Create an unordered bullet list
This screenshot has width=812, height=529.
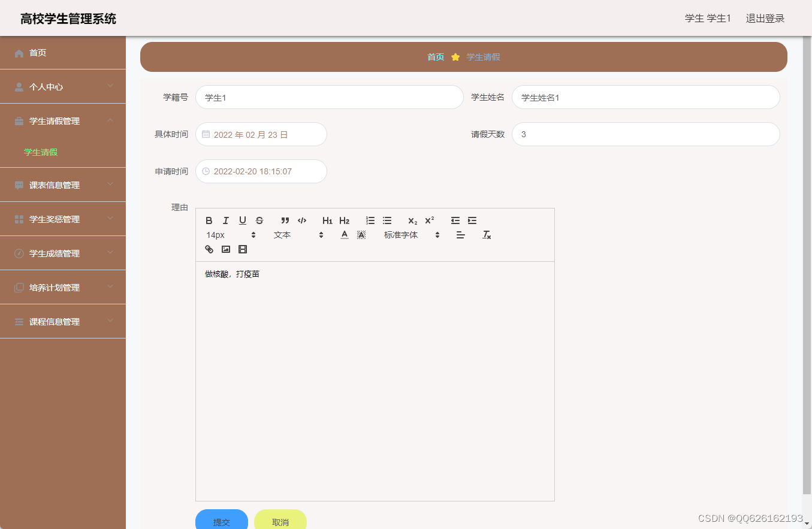coord(387,220)
